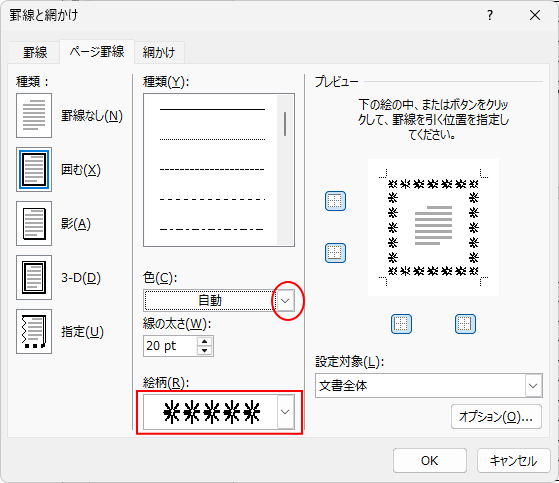Screen dimensions: 559x483
Task: Click the オプション(O)... button
Action: [496, 416]
